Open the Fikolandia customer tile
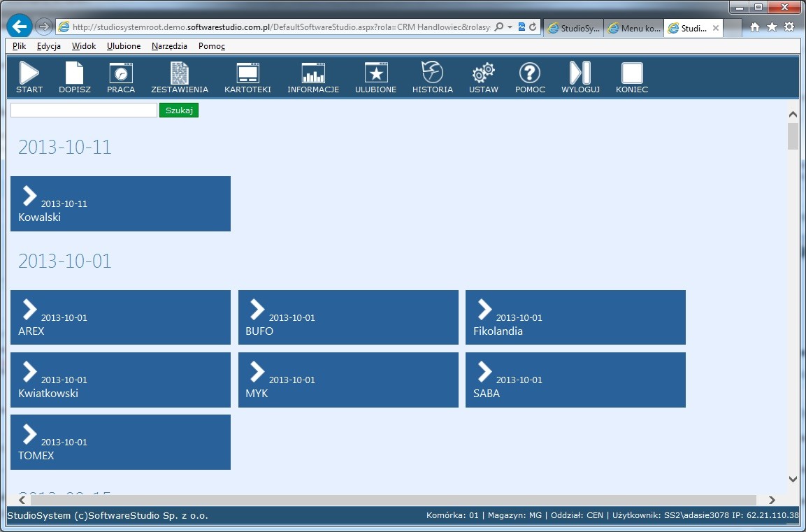This screenshot has height=532, width=806. point(575,317)
